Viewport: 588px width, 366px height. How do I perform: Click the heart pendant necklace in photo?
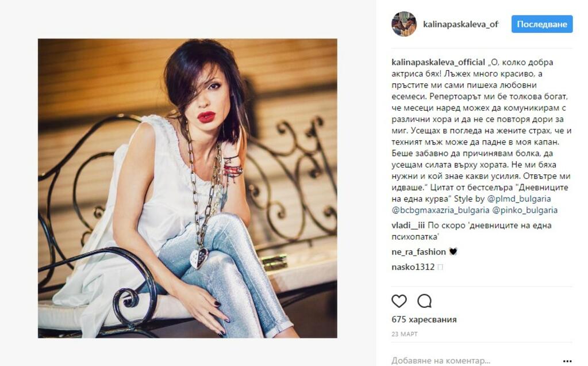199,258
